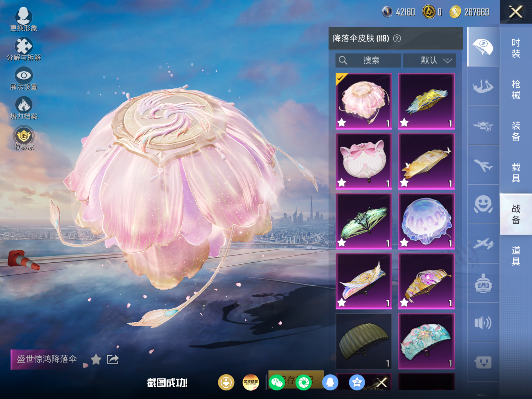Share screenshot to Qzone star icon

tap(357, 383)
